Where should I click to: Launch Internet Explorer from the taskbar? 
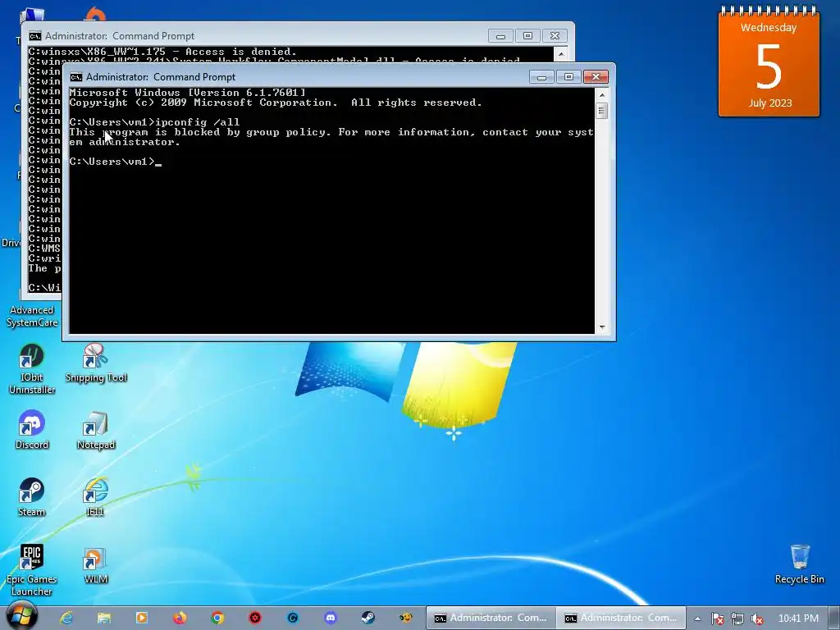[x=66, y=619]
